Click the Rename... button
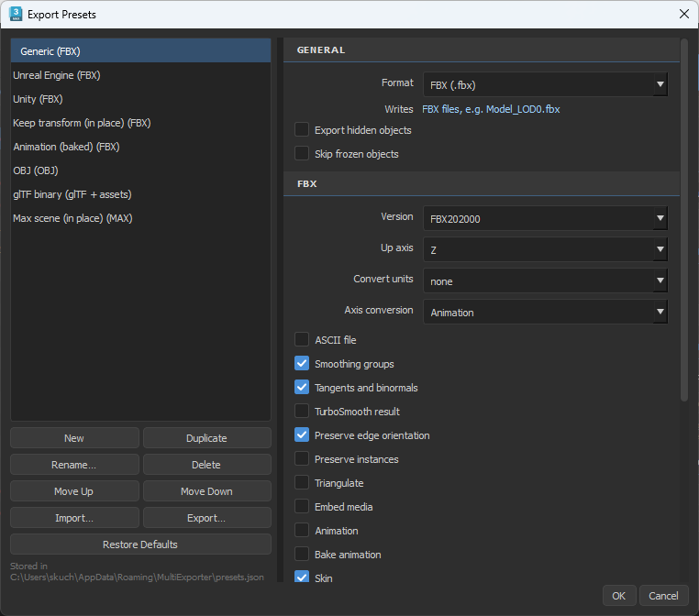 coord(74,465)
